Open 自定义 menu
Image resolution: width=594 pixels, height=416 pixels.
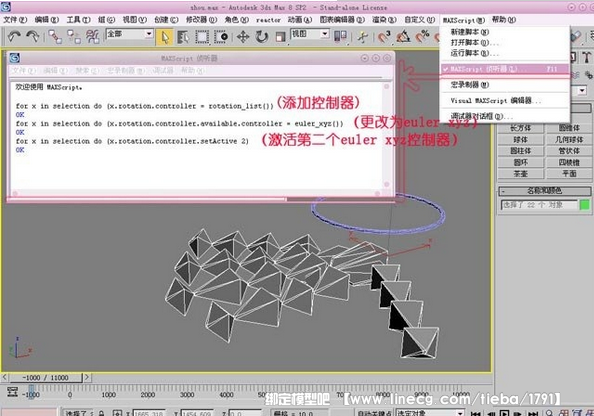(419, 20)
